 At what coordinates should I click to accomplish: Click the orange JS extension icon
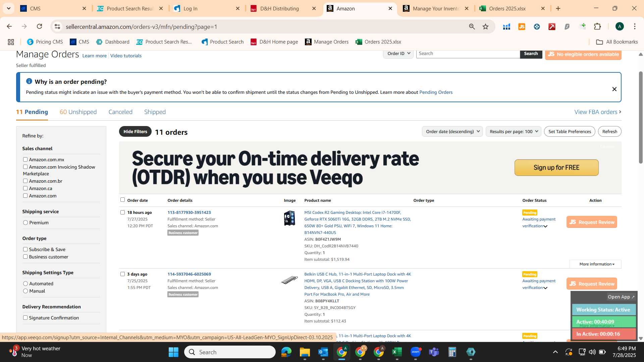point(522,26)
